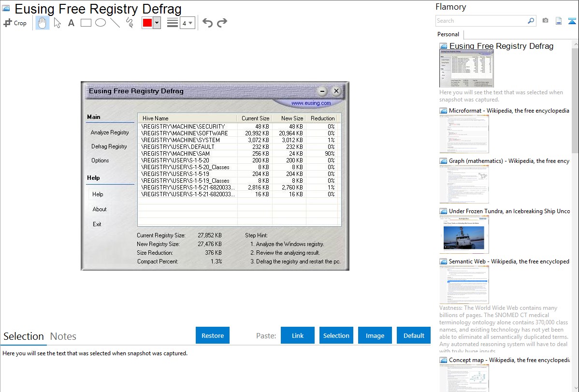Screen dimensions: 579x392
Task: Select the text annotation tool
Action: [x=71, y=23]
